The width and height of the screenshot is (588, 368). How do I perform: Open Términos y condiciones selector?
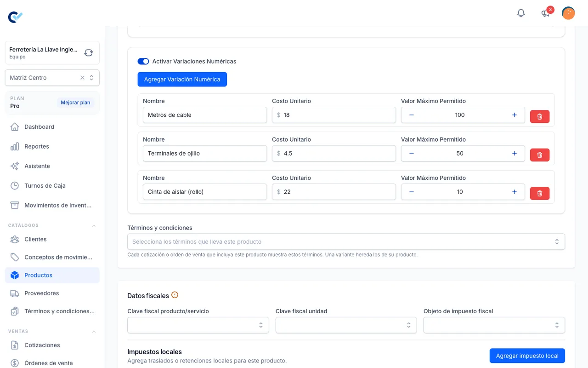(346, 241)
